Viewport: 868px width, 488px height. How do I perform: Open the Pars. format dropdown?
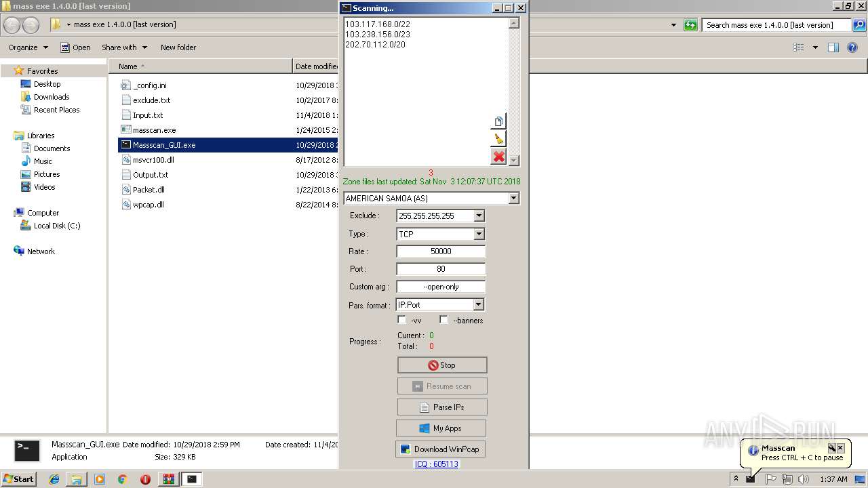click(x=479, y=305)
